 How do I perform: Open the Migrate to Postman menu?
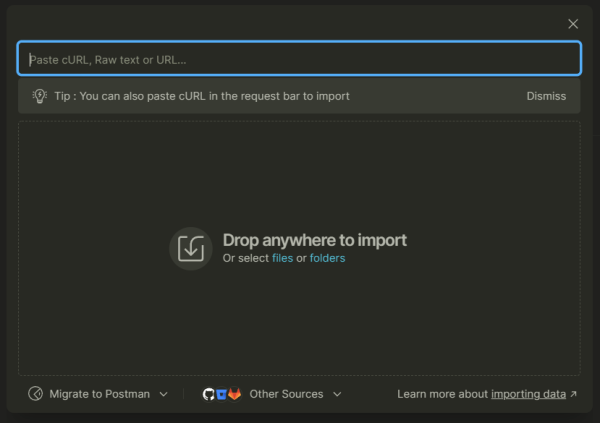100,394
